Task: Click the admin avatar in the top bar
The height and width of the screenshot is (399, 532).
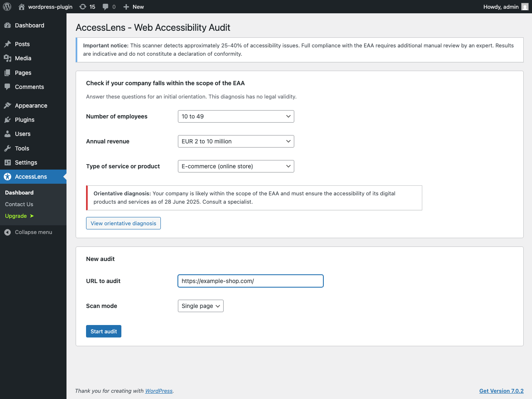Action: [x=525, y=7]
